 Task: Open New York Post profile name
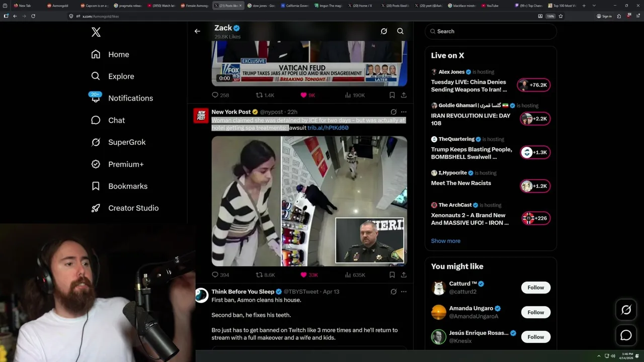[231, 112]
